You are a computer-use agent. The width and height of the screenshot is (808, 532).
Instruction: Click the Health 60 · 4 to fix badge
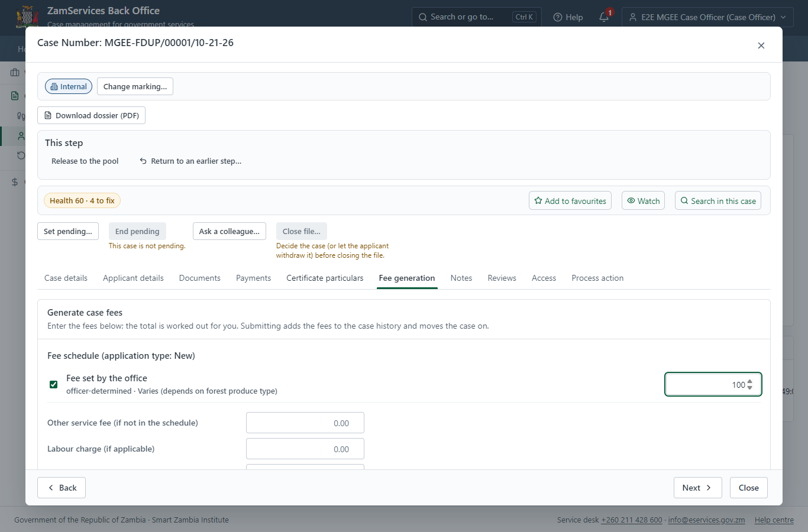82,200
